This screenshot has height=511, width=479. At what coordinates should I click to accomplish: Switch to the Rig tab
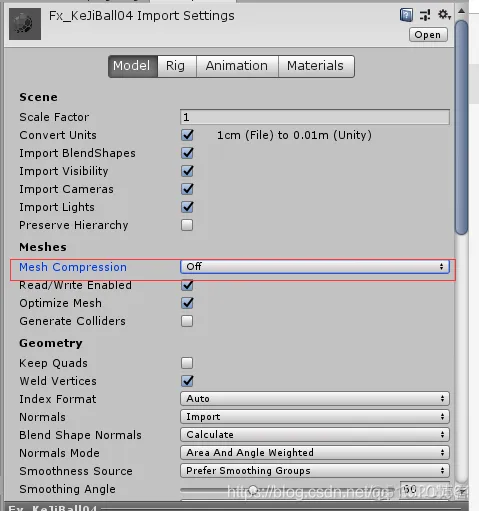[176, 66]
